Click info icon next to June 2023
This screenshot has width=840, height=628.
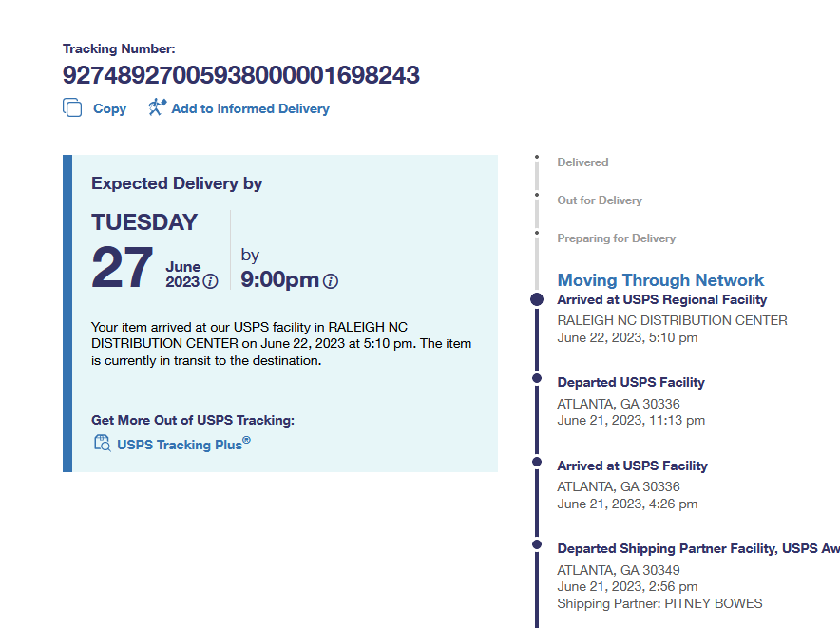click(x=211, y=281)
